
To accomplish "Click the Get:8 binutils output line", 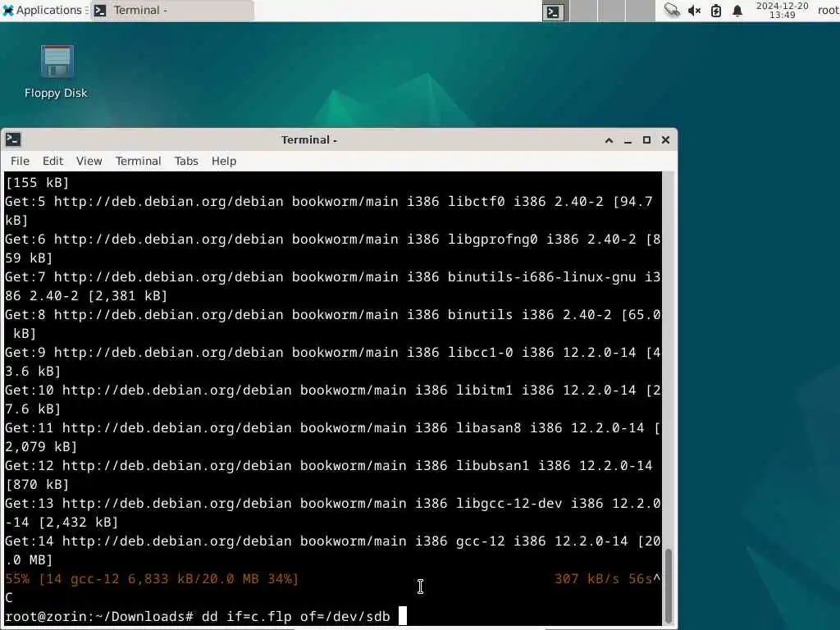I will point(333,323).
